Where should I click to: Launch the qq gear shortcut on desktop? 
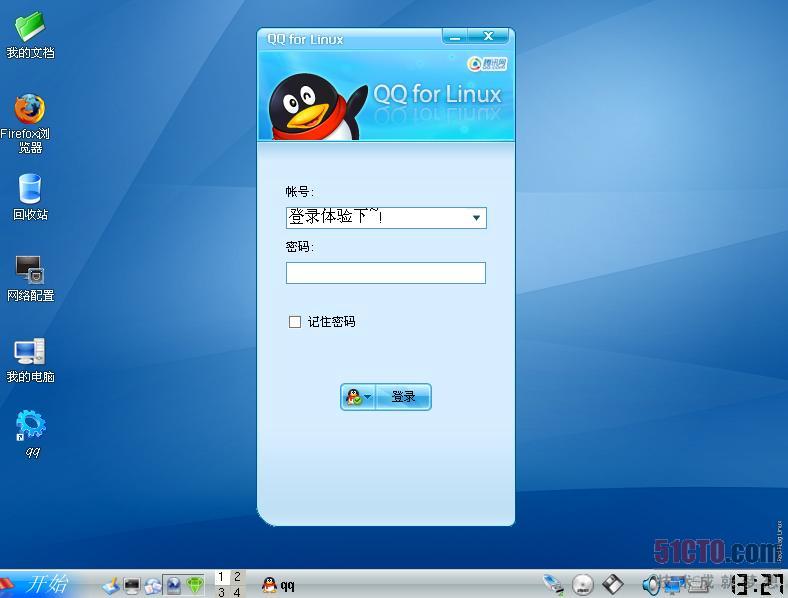coord(31,434)
